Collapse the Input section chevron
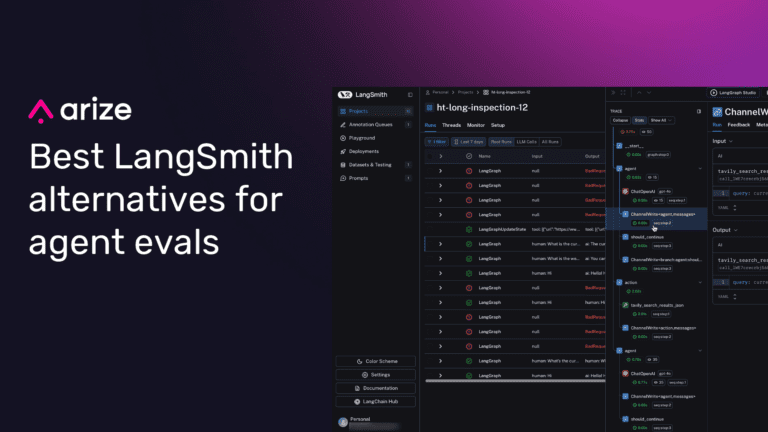 [x=731, y=142]
